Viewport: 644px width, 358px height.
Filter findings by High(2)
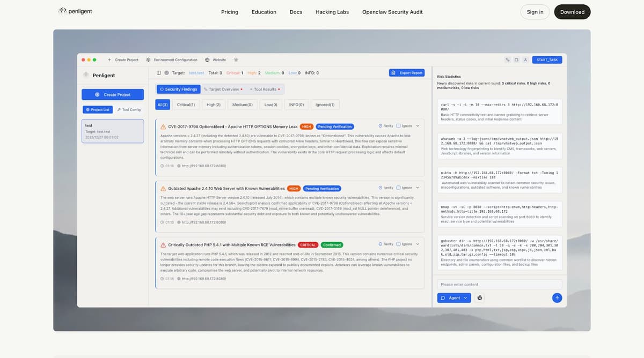point(214,105)
